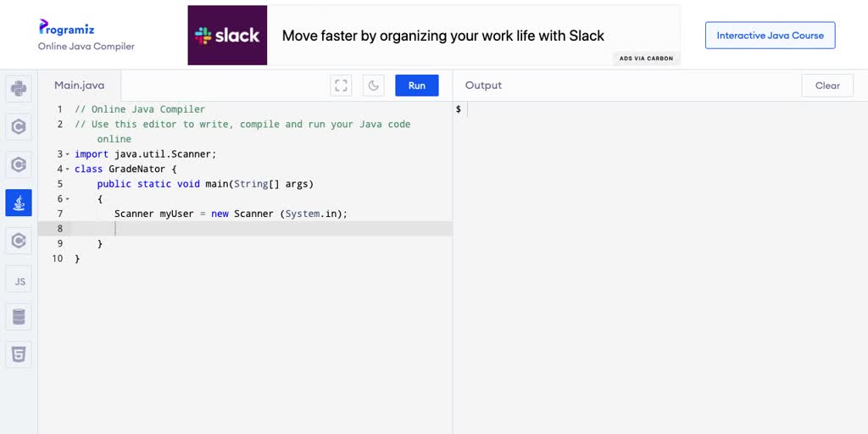Switch to the JS compiler icon
Screen dimensions: 868x434
pyautogui.click(x=19, y=281)
